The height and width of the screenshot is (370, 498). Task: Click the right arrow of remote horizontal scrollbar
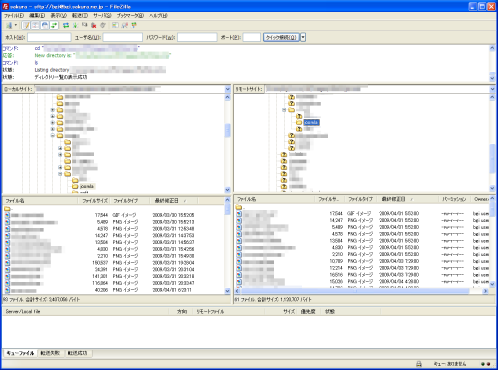pos(485,291)
